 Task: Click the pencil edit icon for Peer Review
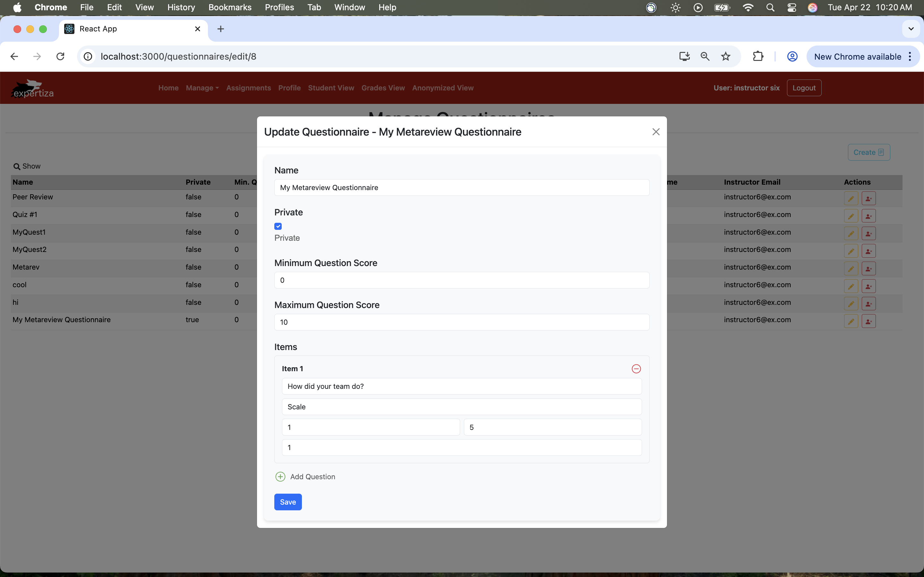851,198
